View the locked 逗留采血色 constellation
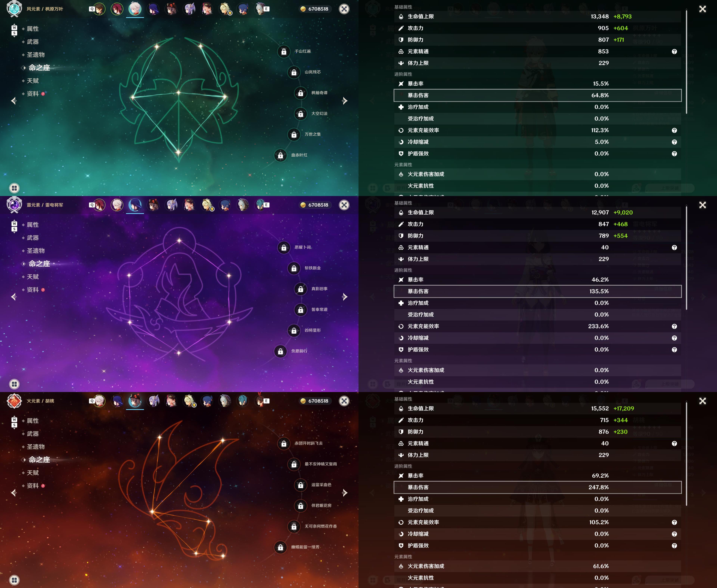 coord(301,485)
